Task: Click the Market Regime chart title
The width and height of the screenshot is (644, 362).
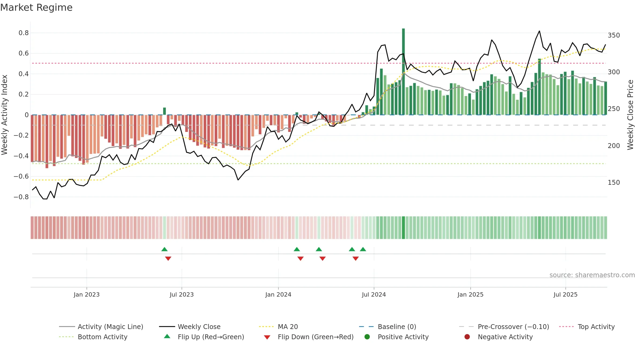Action: point(36,8)
